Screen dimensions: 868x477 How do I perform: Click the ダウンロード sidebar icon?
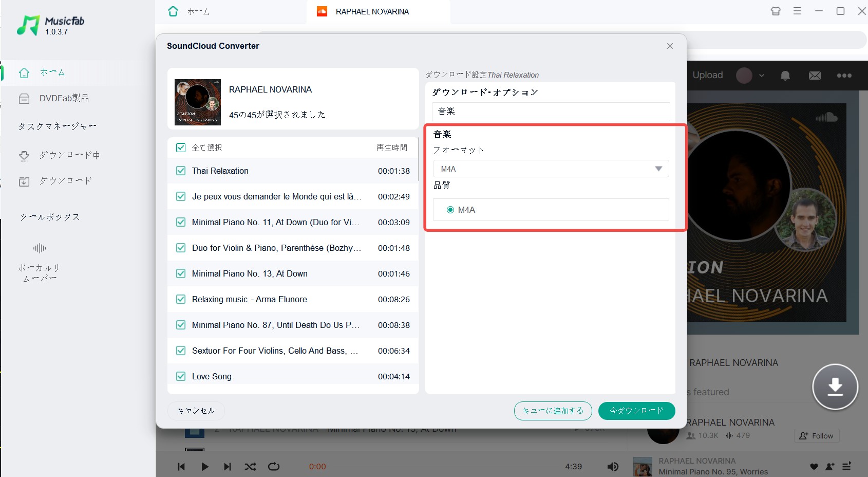click(24, 181)
